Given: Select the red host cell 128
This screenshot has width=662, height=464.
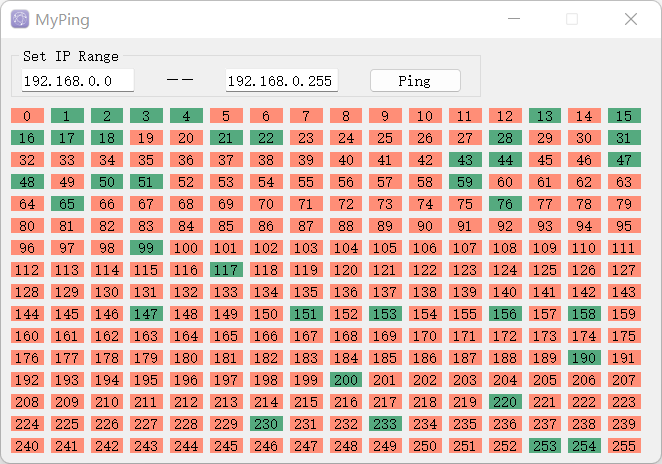Looking at the screenshot, I should tap(27, 292).
